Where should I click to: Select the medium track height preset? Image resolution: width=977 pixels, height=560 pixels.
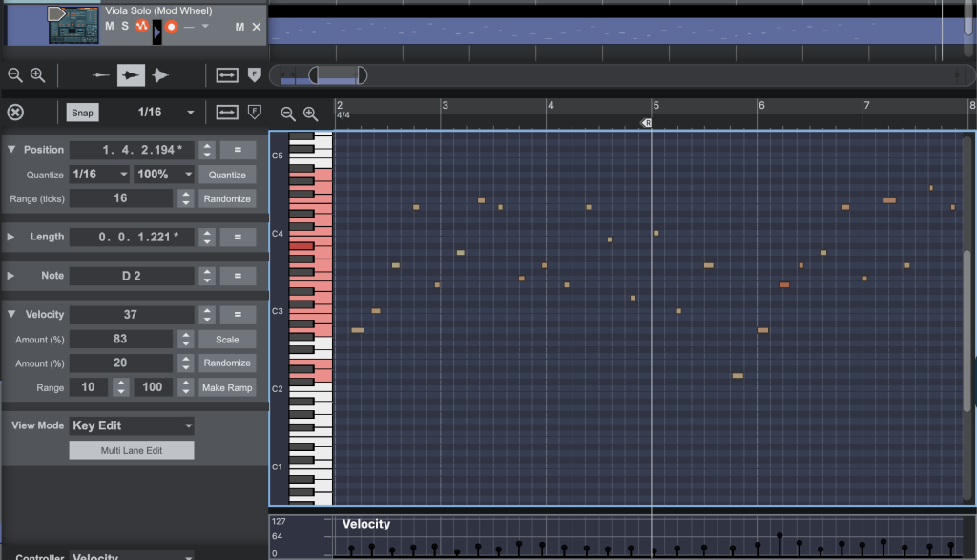[x=131, y=75]
